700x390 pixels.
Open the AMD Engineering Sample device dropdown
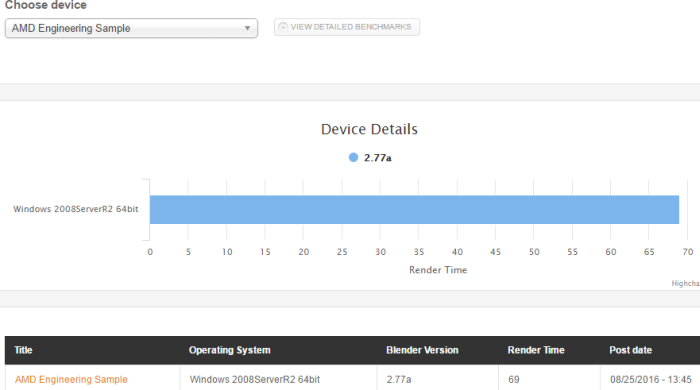[x=131, y=28]
